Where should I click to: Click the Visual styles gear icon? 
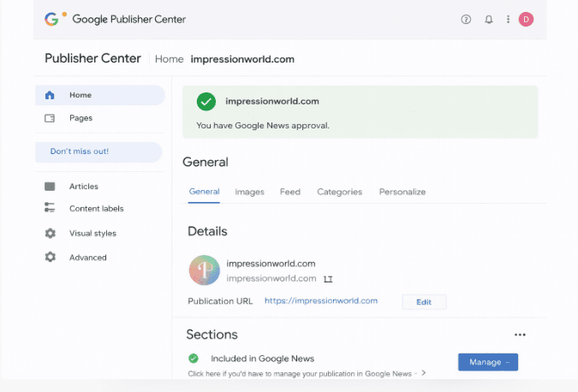(51, 233)
